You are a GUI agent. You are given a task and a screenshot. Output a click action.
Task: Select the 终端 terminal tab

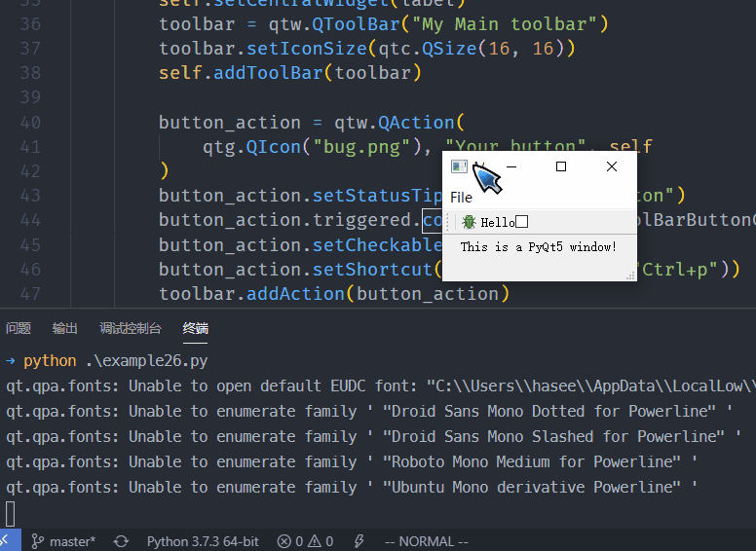pos(196,329)
